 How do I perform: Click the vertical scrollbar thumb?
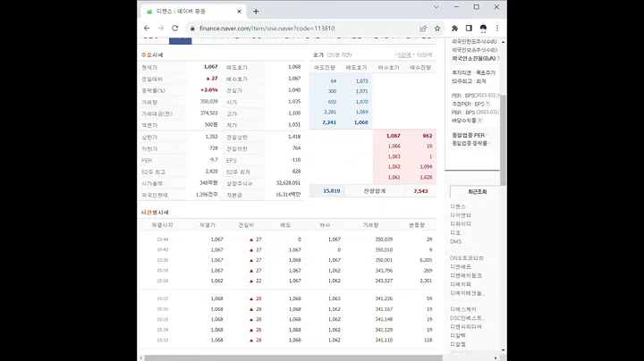[503, 139]
